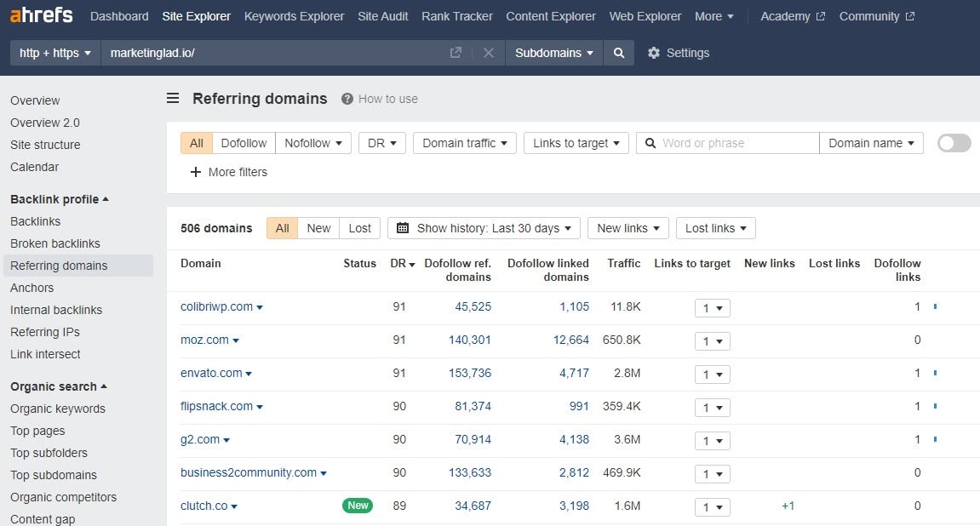Viewport: 980px width, 526px height.
Task: Click the search magnifier button
Action: (619, 53)
